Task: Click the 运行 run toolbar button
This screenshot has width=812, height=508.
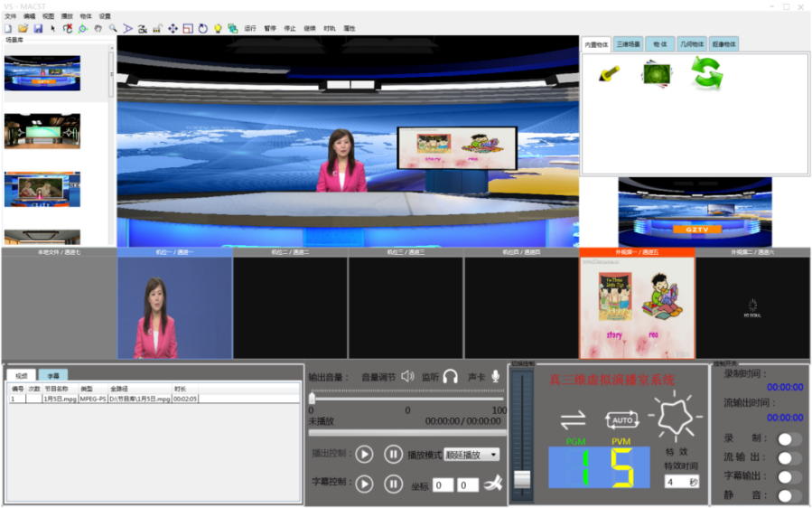Action: pos(250,29)
